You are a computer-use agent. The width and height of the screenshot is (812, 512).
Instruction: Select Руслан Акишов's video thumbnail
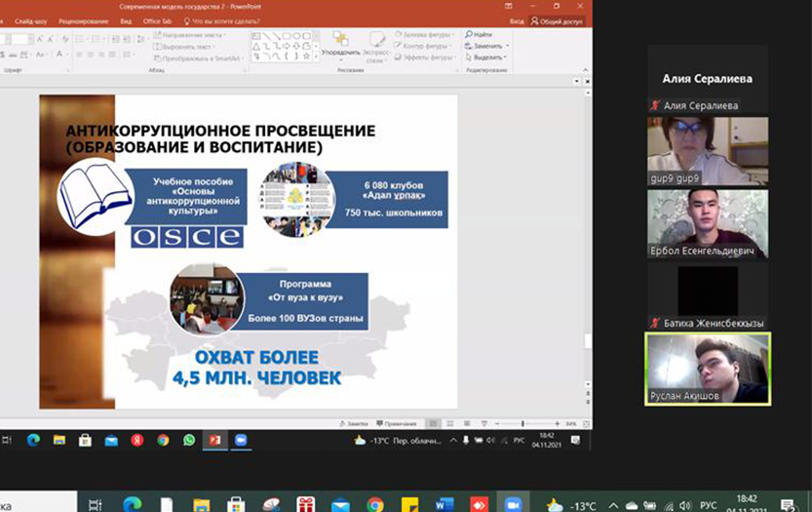click(708, 369)
